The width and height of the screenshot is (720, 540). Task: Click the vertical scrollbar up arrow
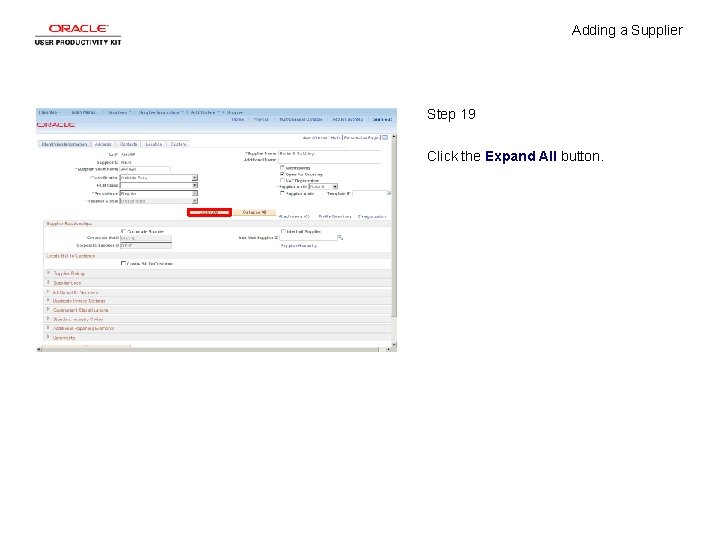click(x=394, y=137)
